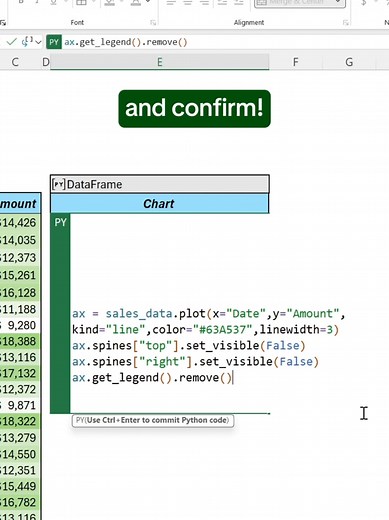The width and height of the screenshot is (389, 520).
Task: Select the 16,128 amount cell
Action: coord(20,293)
